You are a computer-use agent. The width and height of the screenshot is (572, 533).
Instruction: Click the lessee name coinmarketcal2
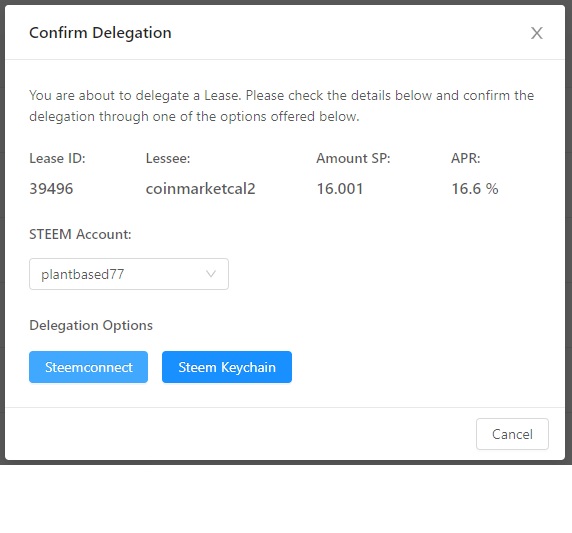click(201, 189)
